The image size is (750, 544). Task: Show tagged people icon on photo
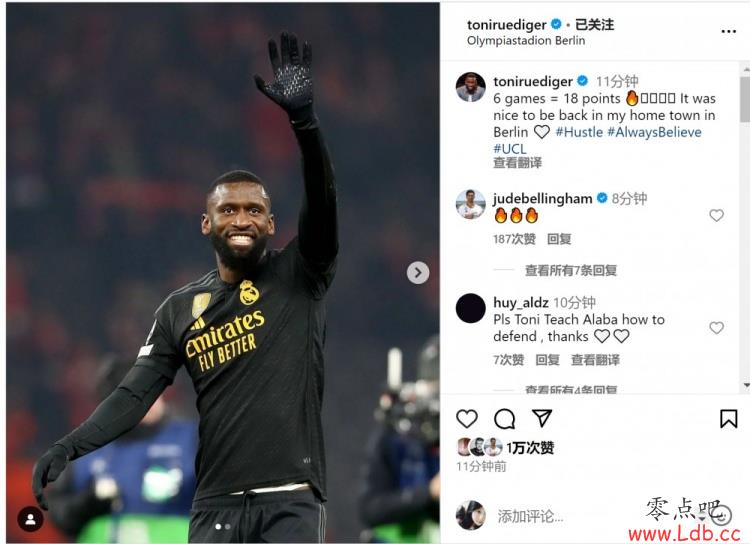(x=30, y=519)
